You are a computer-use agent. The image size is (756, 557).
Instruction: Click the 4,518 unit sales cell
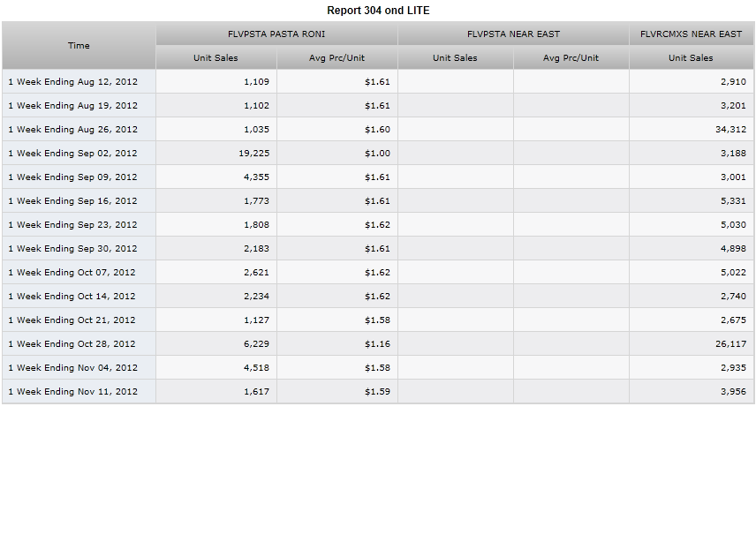coord(216,367)
